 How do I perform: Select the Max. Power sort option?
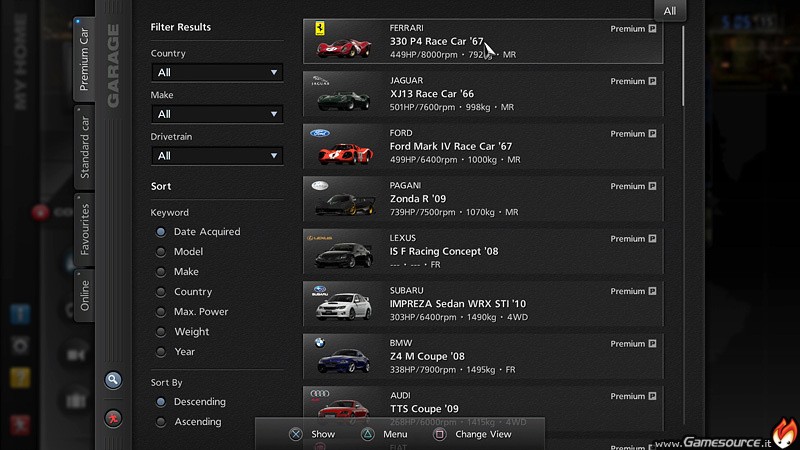point(161,312)
